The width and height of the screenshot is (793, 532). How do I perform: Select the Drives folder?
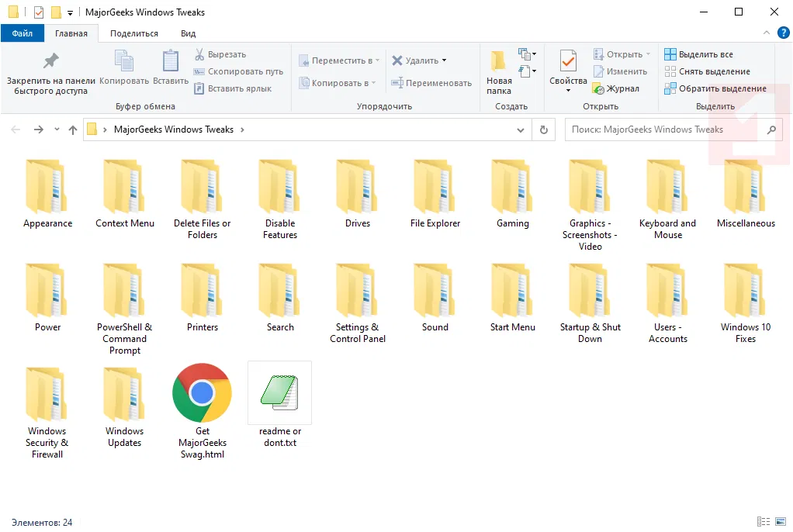[x=358, y=195]
